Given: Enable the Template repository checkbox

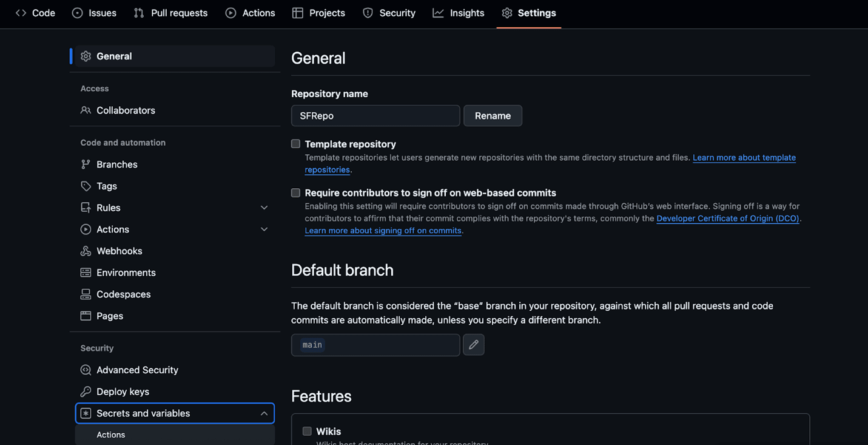Looking at the screenshot, I should click(295, 144).
